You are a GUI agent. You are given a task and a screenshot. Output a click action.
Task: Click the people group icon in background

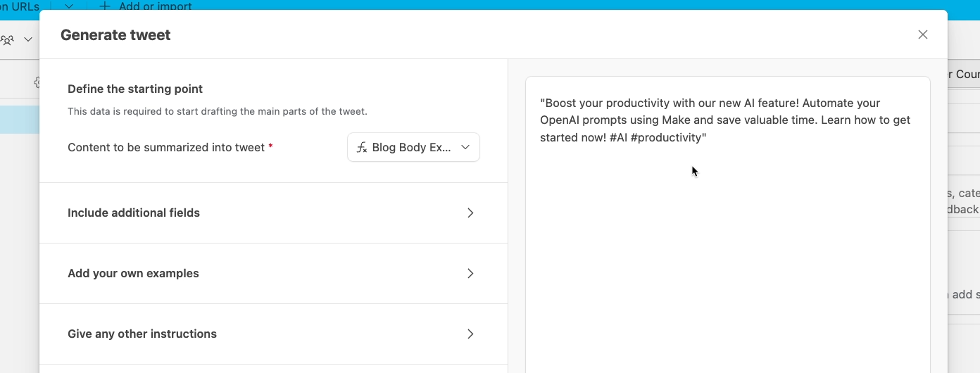[x=8, y=39]
